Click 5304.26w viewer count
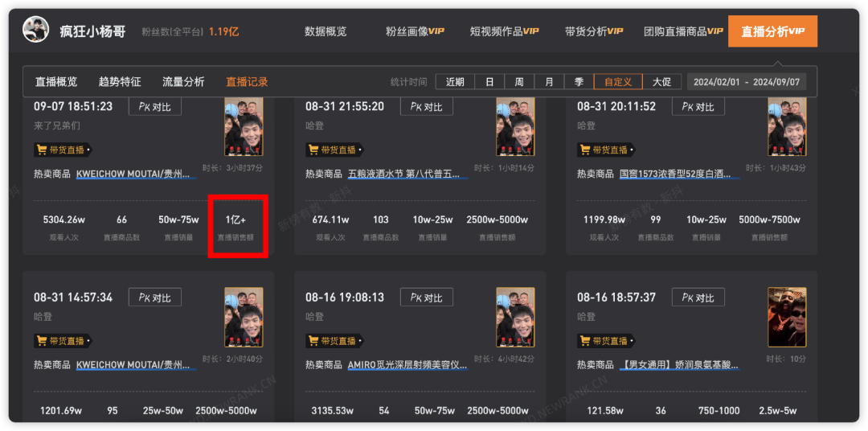The width and height of the screenshot is (868, 431). click(63, 220)
